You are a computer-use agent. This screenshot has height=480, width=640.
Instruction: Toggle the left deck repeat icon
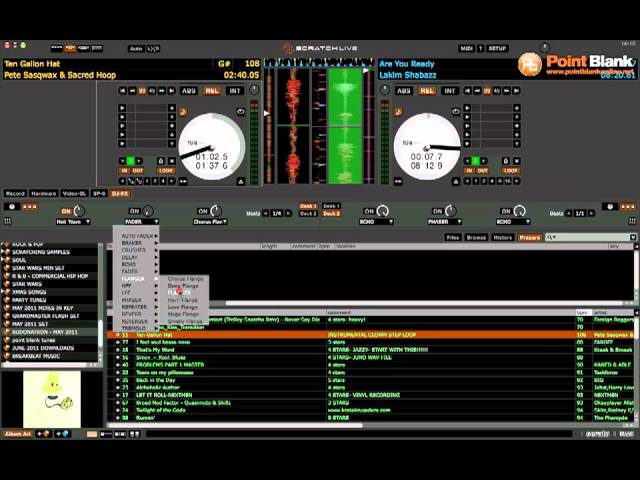click(x=240, y=111)
